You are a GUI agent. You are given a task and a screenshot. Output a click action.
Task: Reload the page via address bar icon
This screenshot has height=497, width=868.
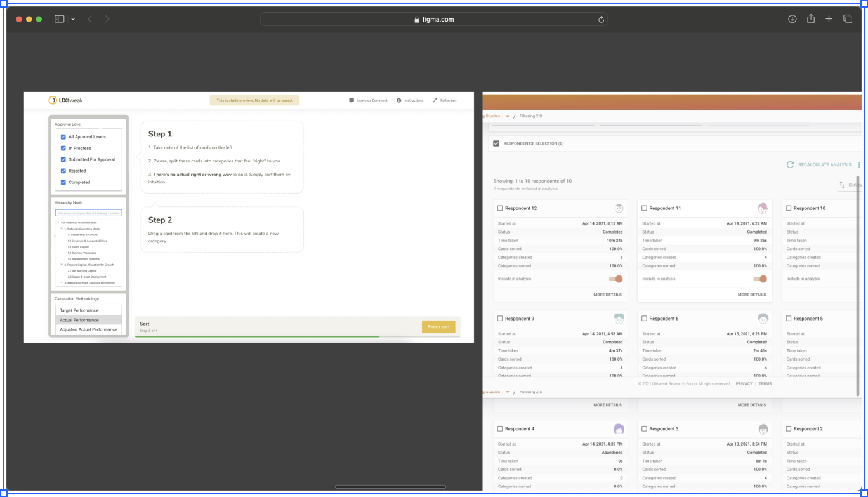601,19
